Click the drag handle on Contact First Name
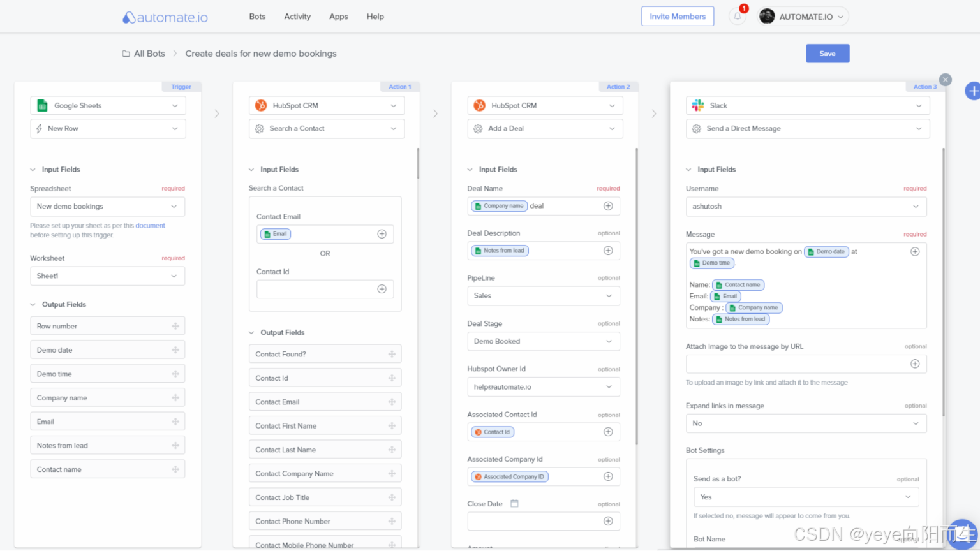The image size is (980, 551). tap(392, 426)
